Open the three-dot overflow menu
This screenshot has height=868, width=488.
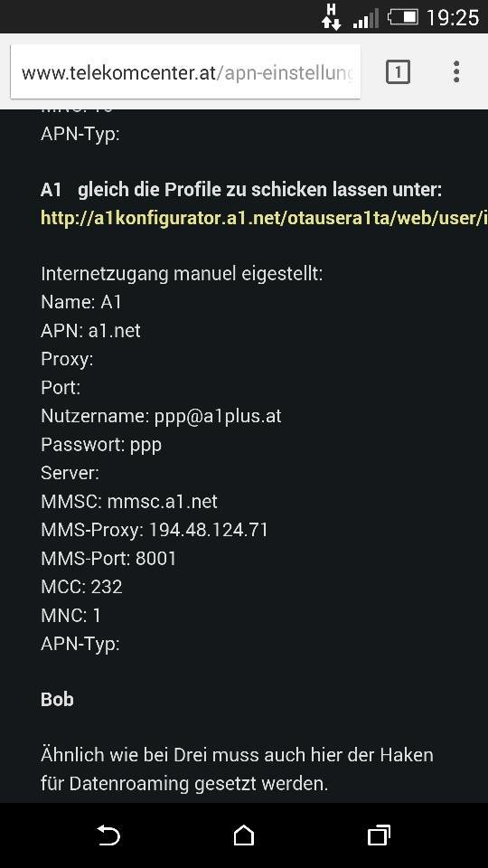(455, 72)
